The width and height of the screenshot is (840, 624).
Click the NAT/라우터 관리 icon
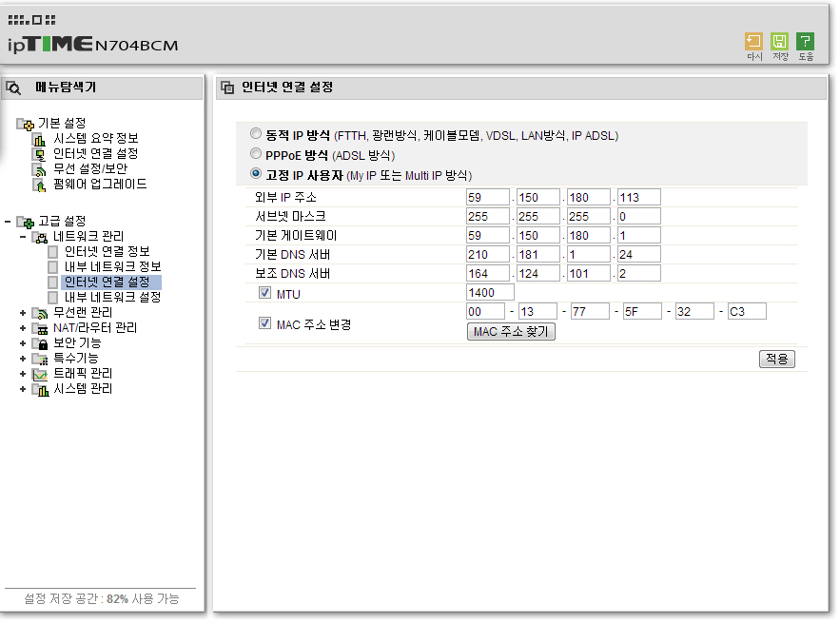(40, 329)
